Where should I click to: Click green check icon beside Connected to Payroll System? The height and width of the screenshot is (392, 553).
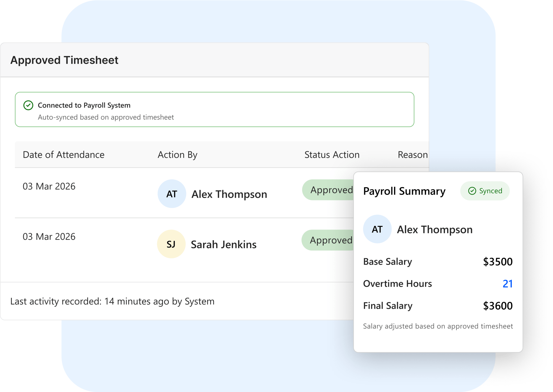(x=28, y=105)
